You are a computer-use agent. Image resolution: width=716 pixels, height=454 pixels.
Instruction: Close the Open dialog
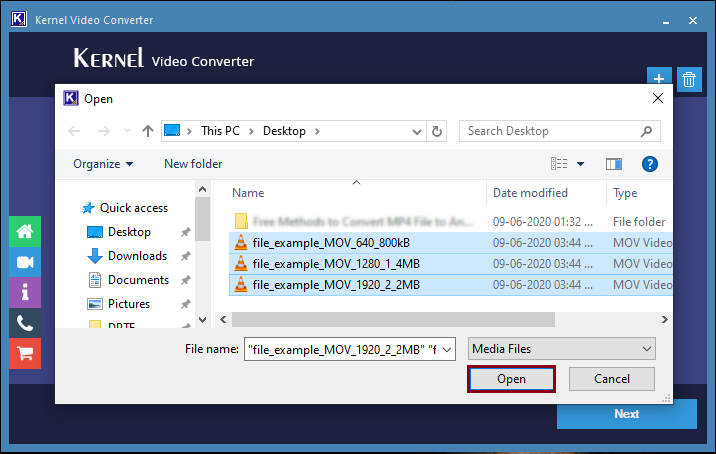pyautogui.click(x=658, y=98)
